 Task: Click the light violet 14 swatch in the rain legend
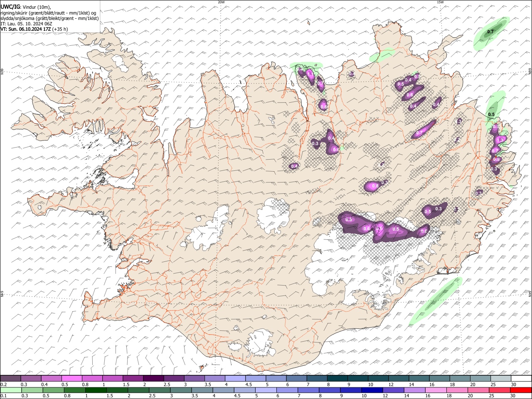(x=414, y=390)
